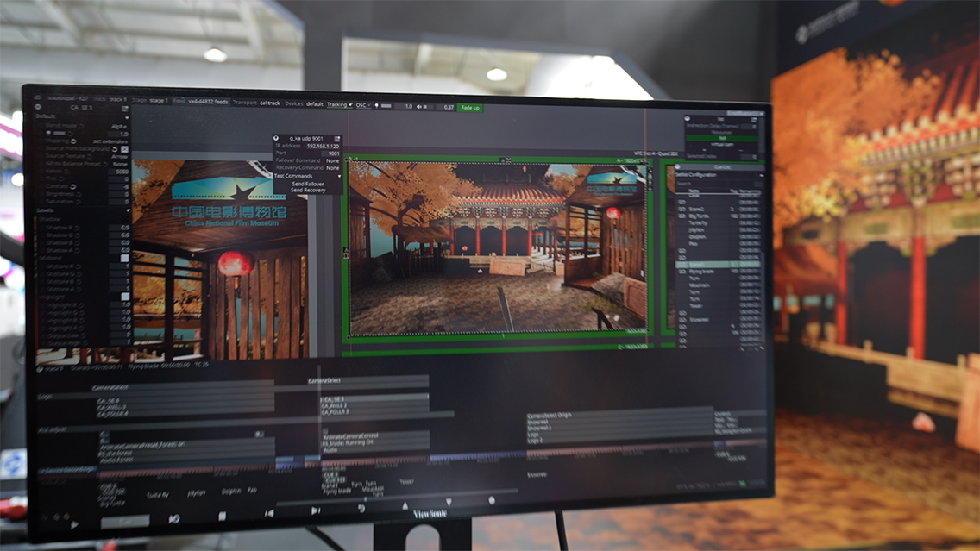Open the Stage menu showing stage 1
The image size is (980, 551).
coord(150,100)
